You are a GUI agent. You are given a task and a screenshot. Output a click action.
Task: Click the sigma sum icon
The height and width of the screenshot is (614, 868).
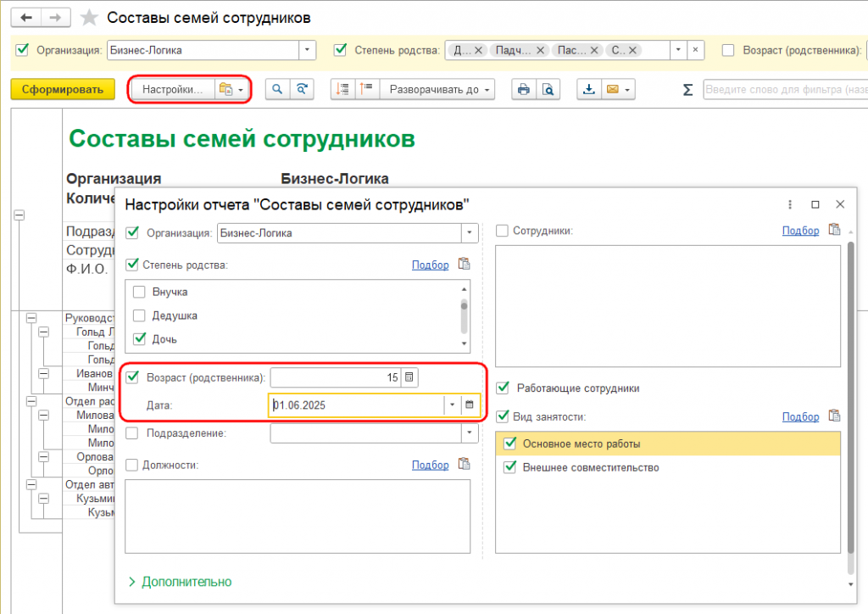tap(687, 90)
